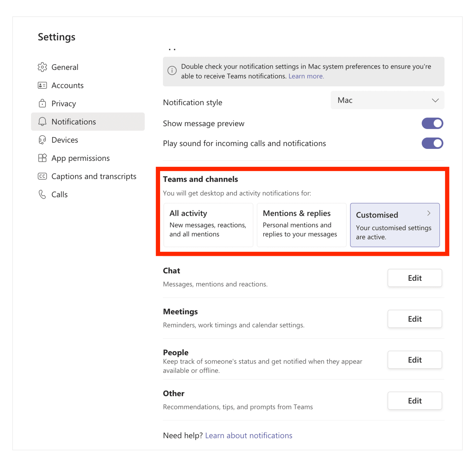Click the General gear icon
The image size is (476, 459).
42,67
